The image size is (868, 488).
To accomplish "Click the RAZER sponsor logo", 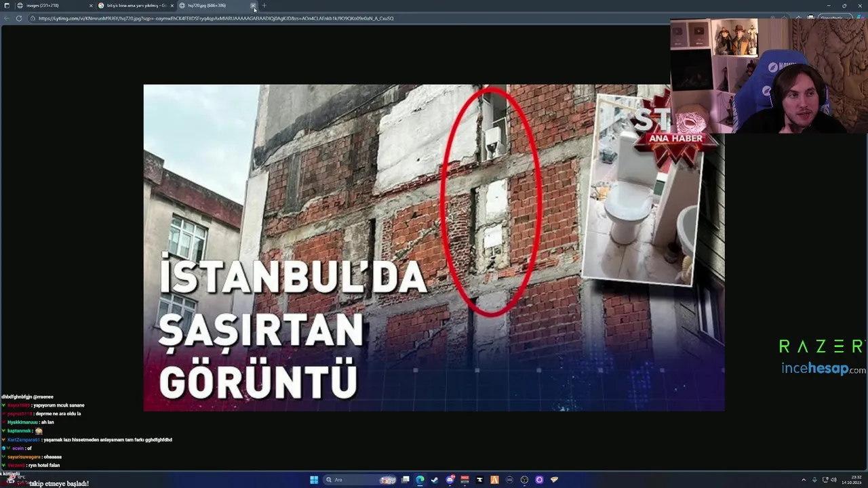I will 821,347.
